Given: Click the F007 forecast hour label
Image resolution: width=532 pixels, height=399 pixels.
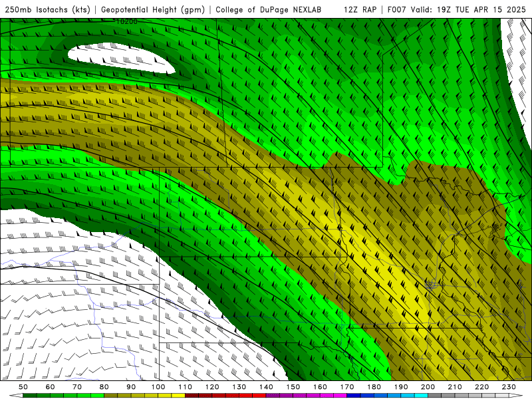Looking at the screenshot, I should pyautogui.click(x=397, y=10).
